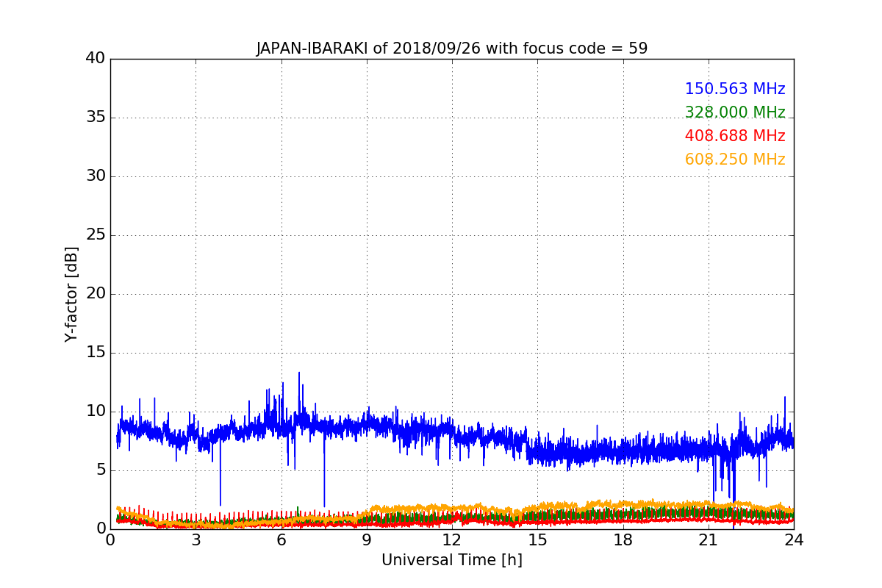Select the 328.000 MHz legend label

(x=735, y=112)
